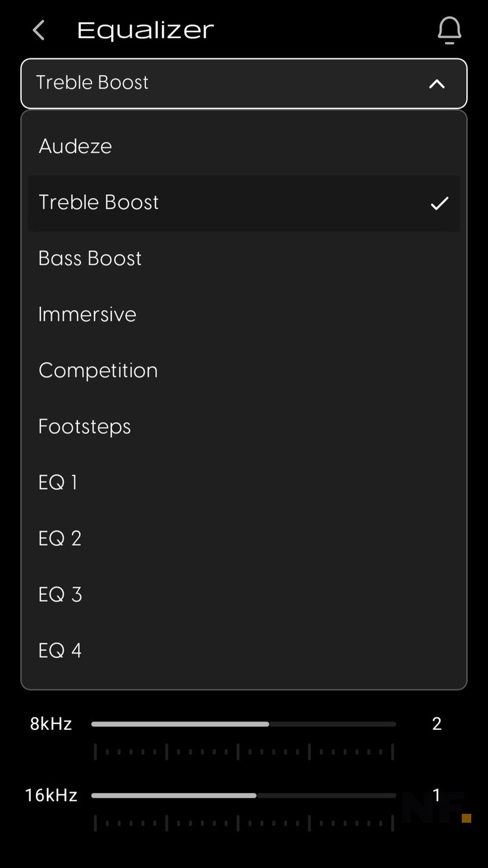488x868 pixels.
Task: Select custom preset EQ 4
Action: 244,651
